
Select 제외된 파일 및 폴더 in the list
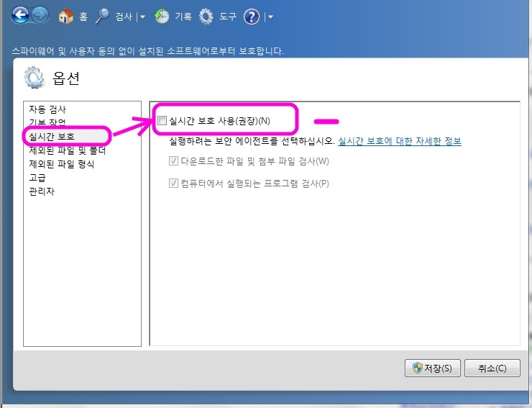point(67,150)
